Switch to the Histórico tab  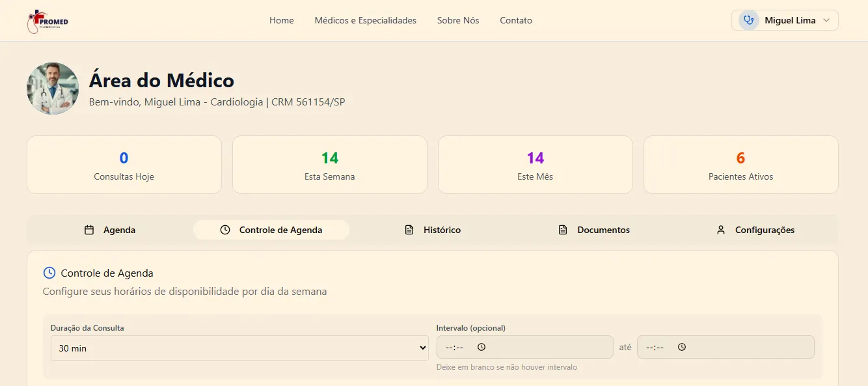coord(433,230)
